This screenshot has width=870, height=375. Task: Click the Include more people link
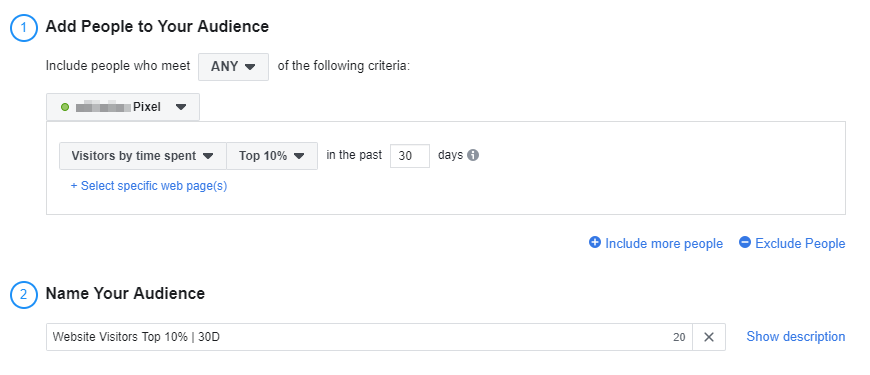coord(664,244)
